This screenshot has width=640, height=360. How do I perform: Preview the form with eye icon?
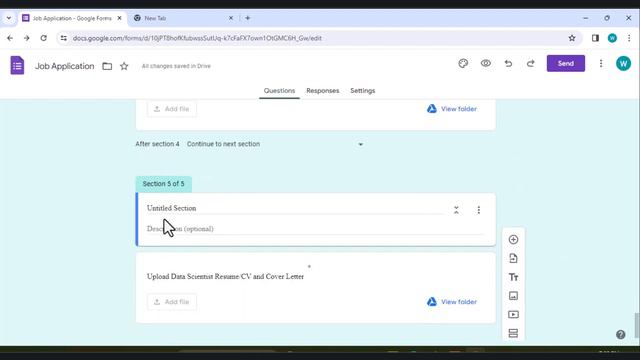click(486, 64)
